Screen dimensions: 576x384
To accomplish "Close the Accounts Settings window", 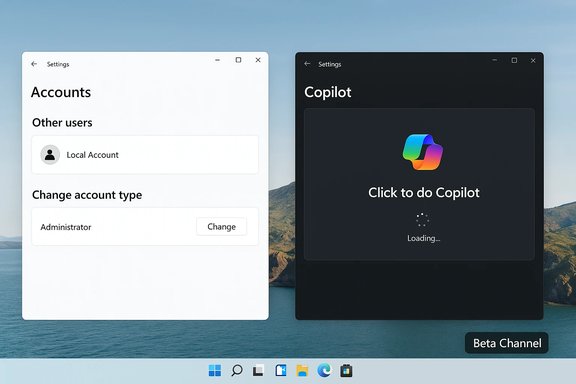I will (258, 60).
